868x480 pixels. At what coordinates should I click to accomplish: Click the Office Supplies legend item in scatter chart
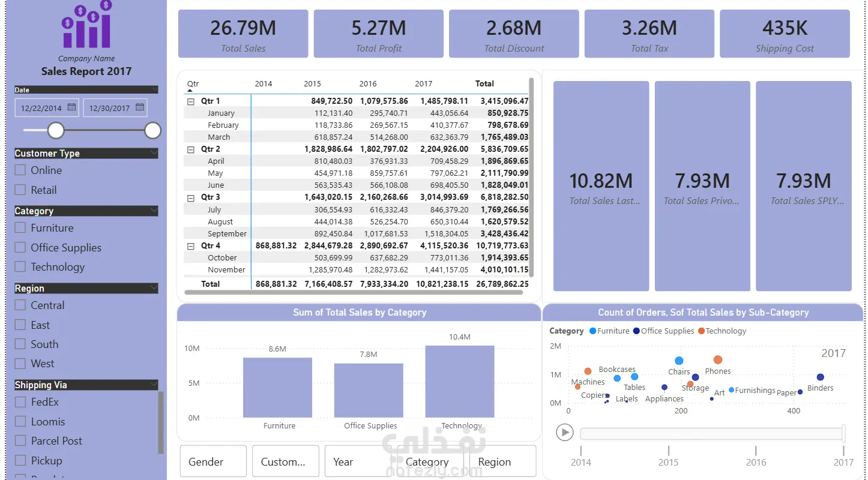[x=663, y=331]
